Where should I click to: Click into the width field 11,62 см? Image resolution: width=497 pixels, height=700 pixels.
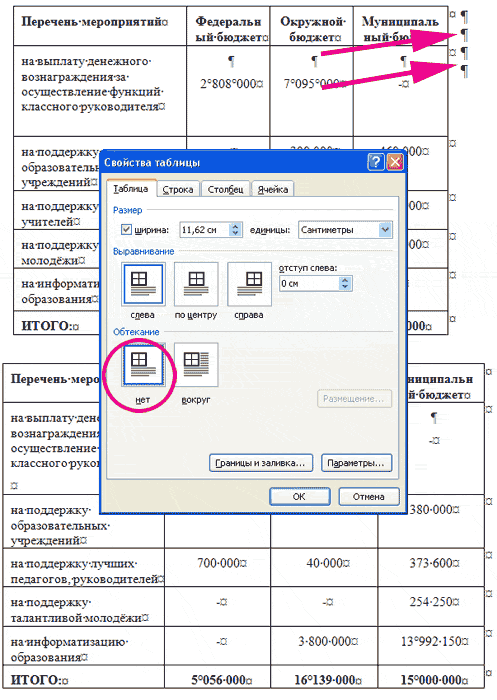pos(205,230)
